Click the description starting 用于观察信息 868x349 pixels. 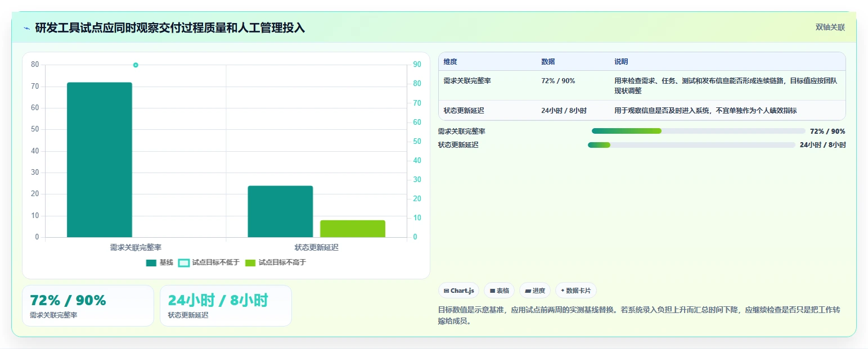(x=705, y=111)
